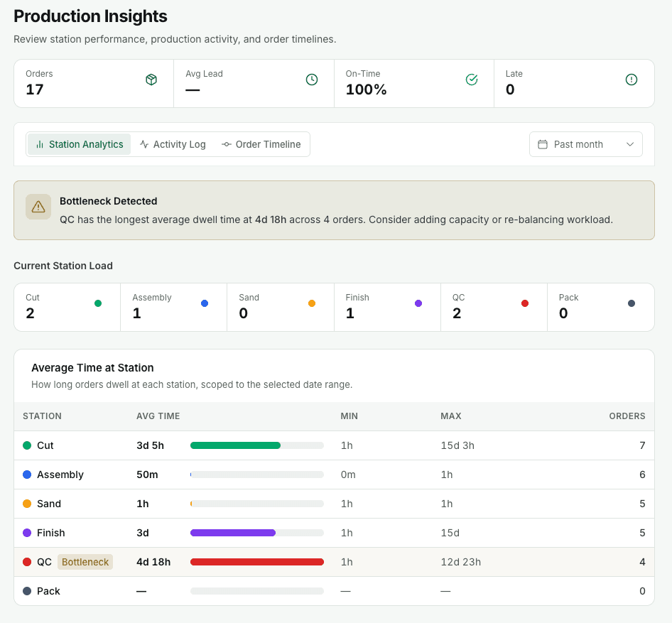This screenshot has width=672, height=623.
Task: Click the Cut orders count 7
Action: point(642,445)
